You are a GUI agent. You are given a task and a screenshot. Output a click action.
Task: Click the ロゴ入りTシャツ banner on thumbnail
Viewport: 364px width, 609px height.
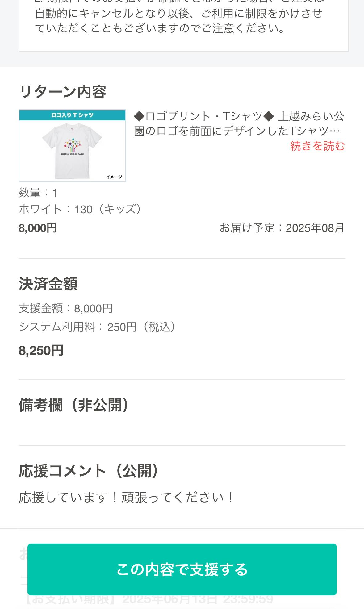tap(72, 115)
